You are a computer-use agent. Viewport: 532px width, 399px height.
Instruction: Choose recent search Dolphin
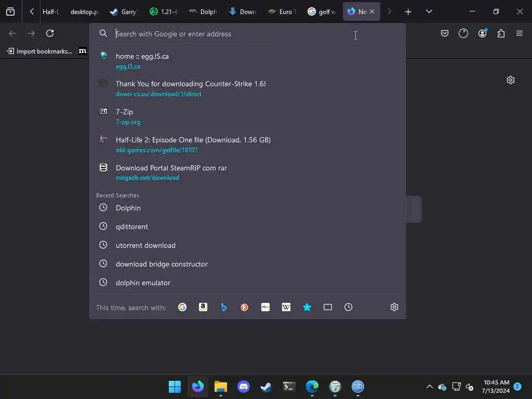point(248,208)
